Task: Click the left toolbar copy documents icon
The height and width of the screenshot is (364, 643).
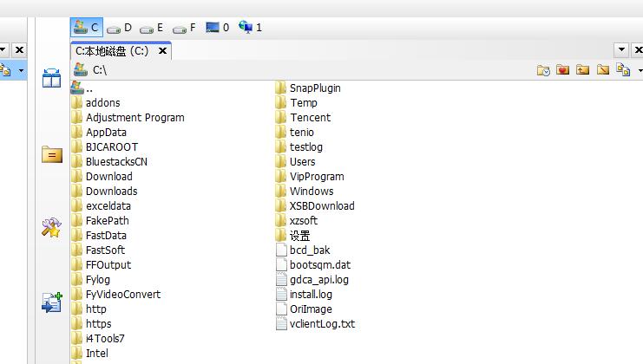Action: (x=6, y=70)
